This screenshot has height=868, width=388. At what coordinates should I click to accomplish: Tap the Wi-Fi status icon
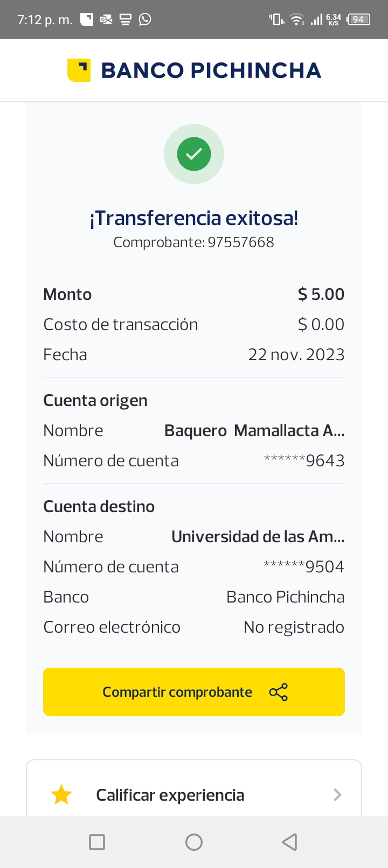(296, 19)
